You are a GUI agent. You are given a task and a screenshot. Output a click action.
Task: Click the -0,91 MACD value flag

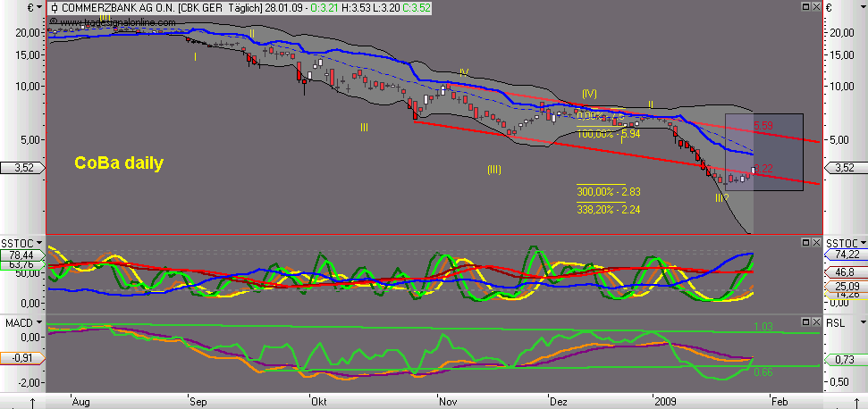click(x=21, y=357)
